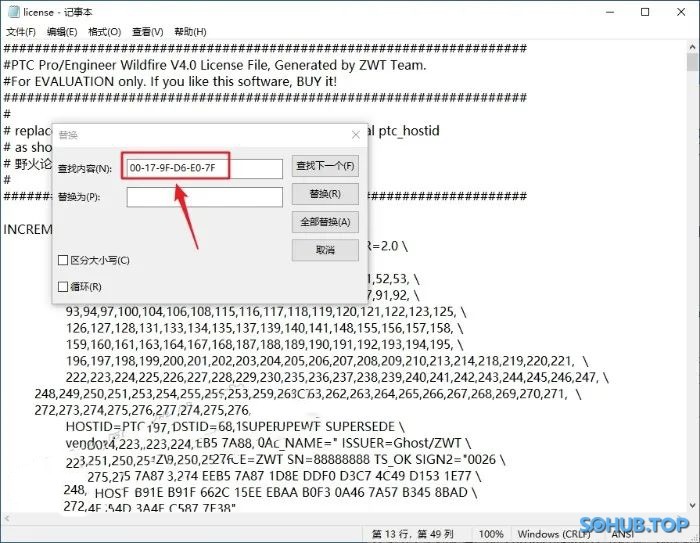Click the line starting with 159,160,161

265,344
